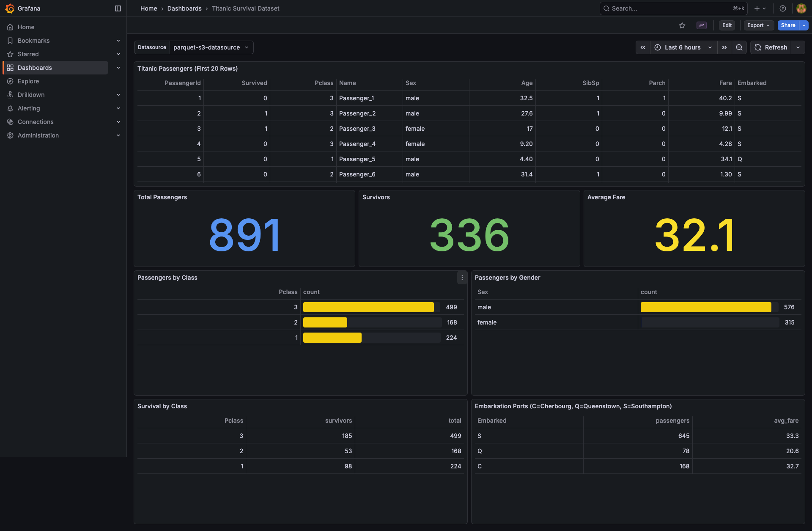Mark dashboard as favorite with star icon

(682, 25)
